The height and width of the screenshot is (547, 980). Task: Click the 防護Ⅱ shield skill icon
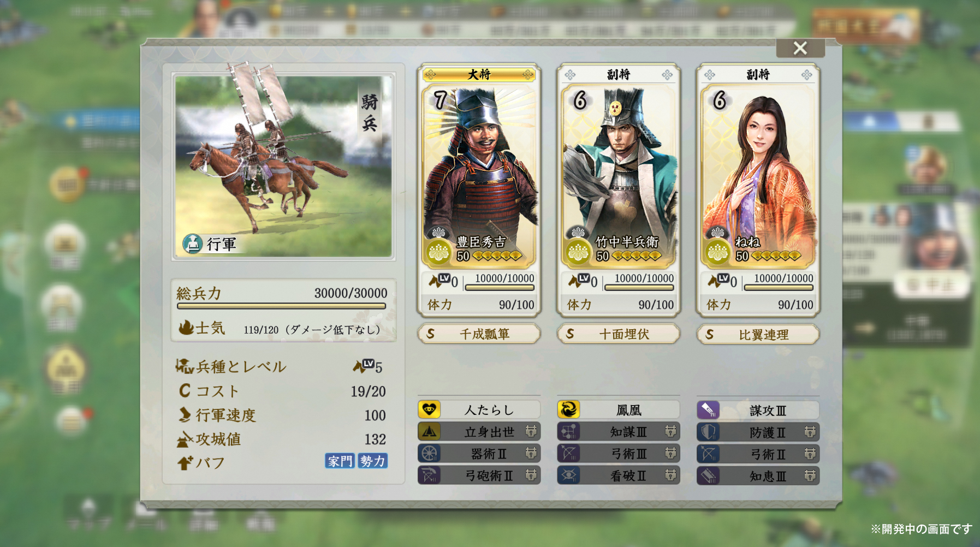point(708,432)
